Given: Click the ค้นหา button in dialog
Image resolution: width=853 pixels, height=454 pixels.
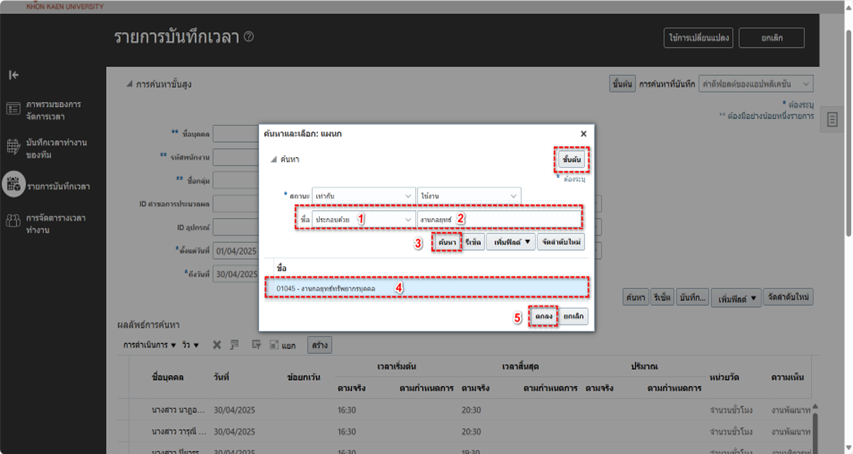Looking at the screenshot, I should coord(446,242).
